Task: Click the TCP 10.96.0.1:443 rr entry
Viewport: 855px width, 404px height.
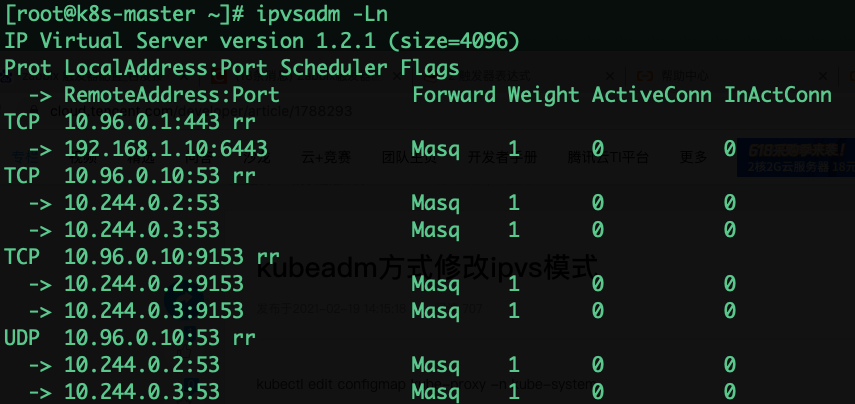Action: click(130, 122)
